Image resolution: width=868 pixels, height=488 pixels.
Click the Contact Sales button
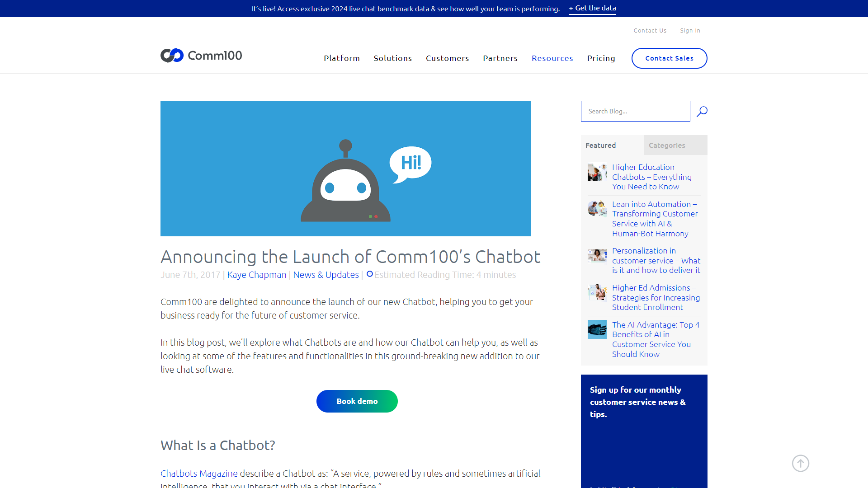669,58
